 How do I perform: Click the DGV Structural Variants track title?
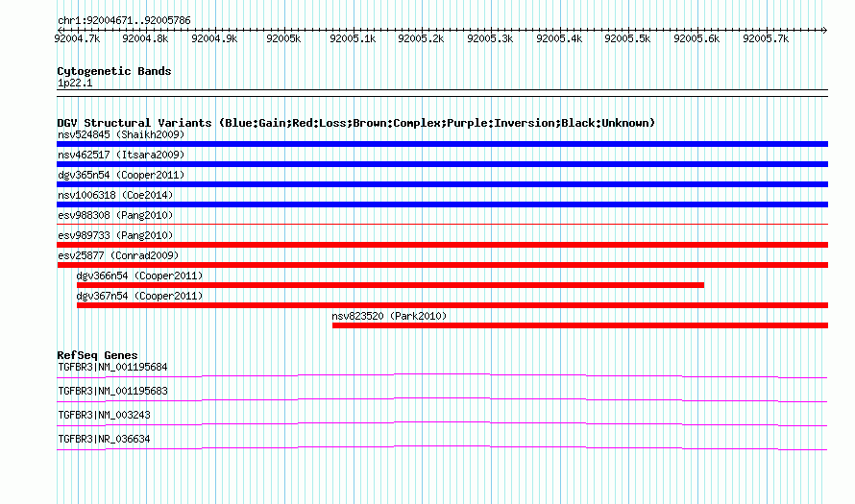pos(356,123)
